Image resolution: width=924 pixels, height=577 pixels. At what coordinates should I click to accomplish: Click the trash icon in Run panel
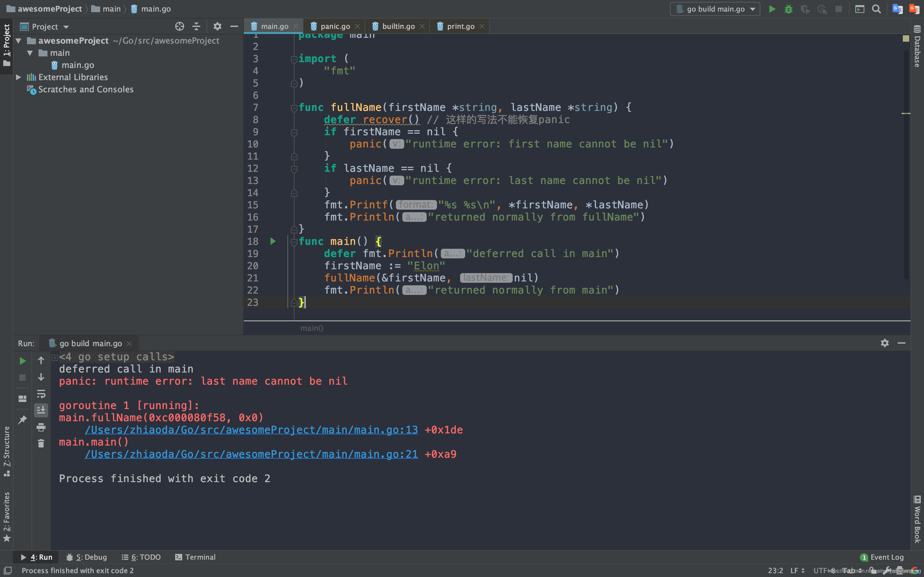tap(41, 443)
